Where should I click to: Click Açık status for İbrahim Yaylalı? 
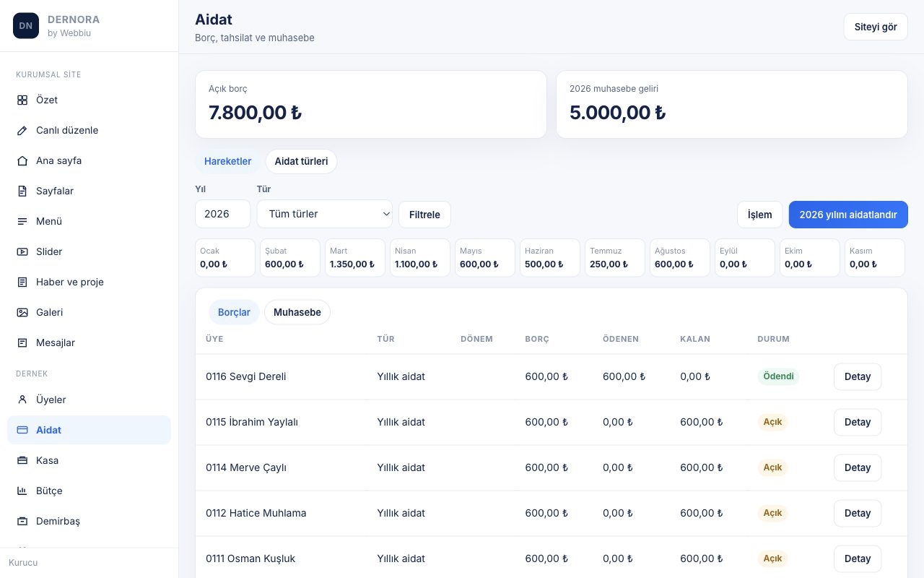pos(772,422)
